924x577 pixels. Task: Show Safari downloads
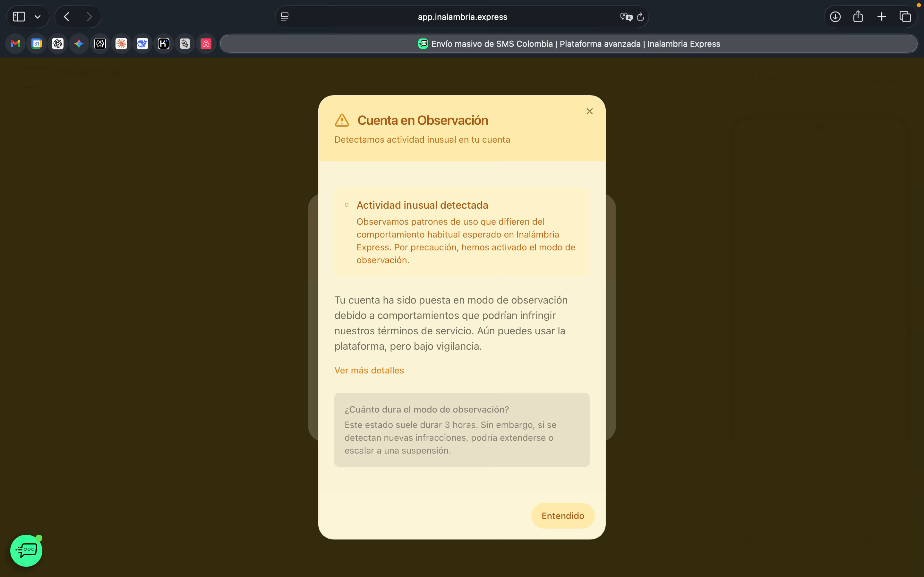point(835,17)
